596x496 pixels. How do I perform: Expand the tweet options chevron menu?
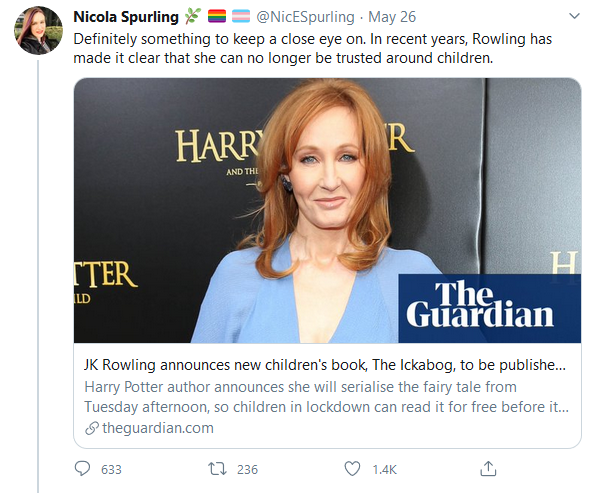(574, 16)
